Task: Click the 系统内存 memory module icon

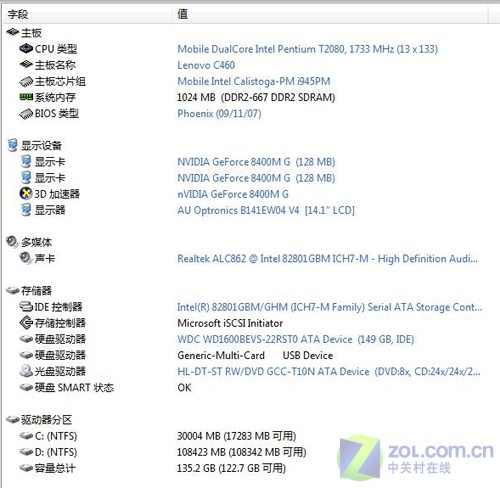Action: pos(26,97)
